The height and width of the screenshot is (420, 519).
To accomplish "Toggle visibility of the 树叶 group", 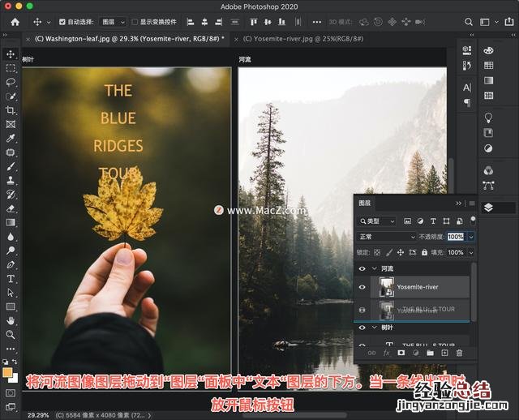I will (x=362, y=328).
